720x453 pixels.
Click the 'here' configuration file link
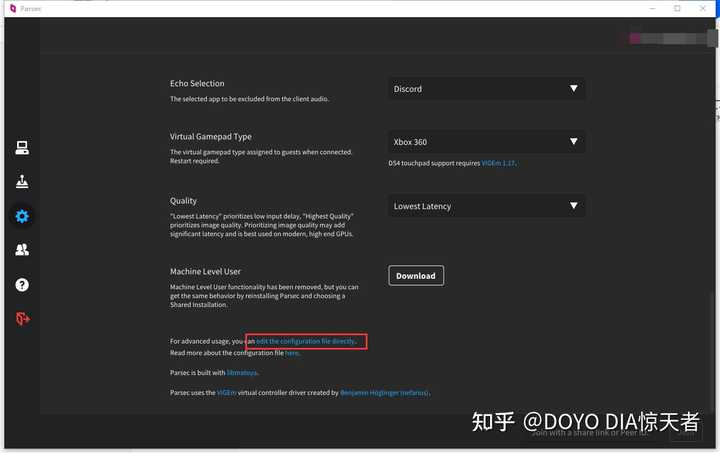292,353
